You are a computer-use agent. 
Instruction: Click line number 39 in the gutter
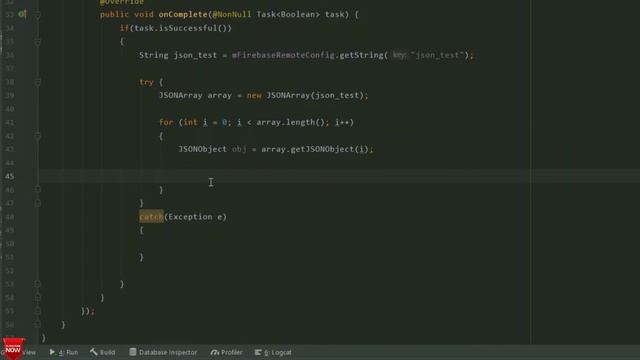click(x=10, y=96)
